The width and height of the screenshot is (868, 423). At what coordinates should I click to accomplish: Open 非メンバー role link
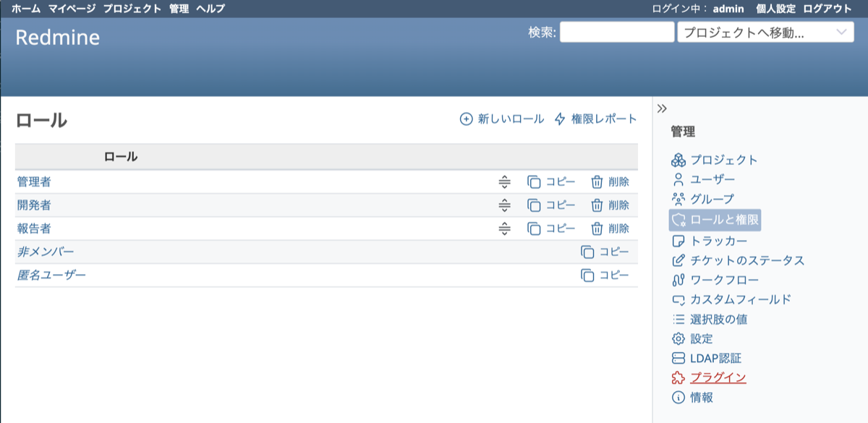coord(46,252)
